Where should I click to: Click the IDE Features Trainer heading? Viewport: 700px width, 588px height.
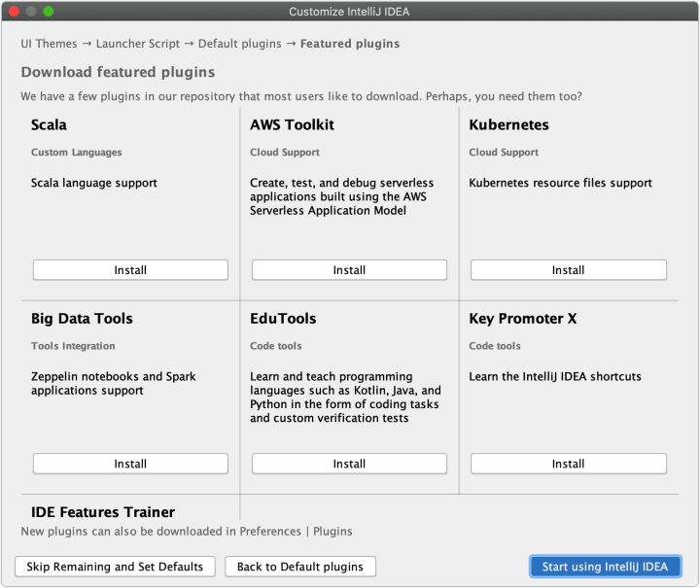tap(103, 512)
